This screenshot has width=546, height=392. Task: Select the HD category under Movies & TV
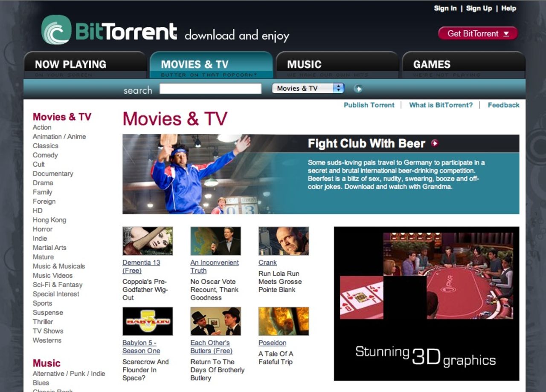pyautogui.click(x=38, y=210)
